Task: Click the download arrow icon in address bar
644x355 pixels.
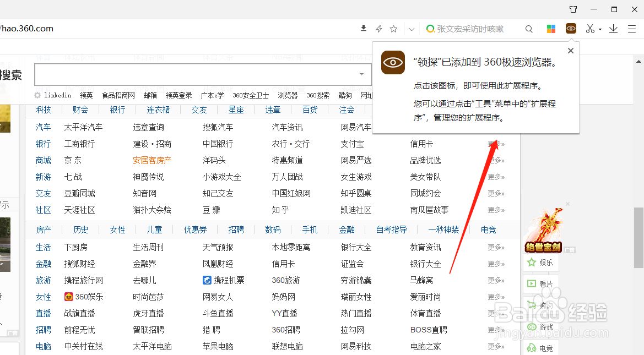Action: point(363,28)
